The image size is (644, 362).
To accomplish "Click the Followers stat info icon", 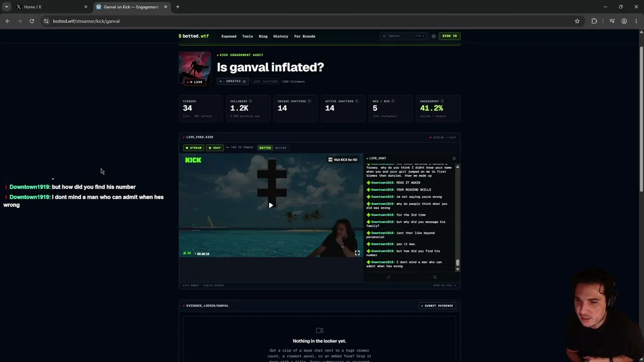I will (251, 101).
